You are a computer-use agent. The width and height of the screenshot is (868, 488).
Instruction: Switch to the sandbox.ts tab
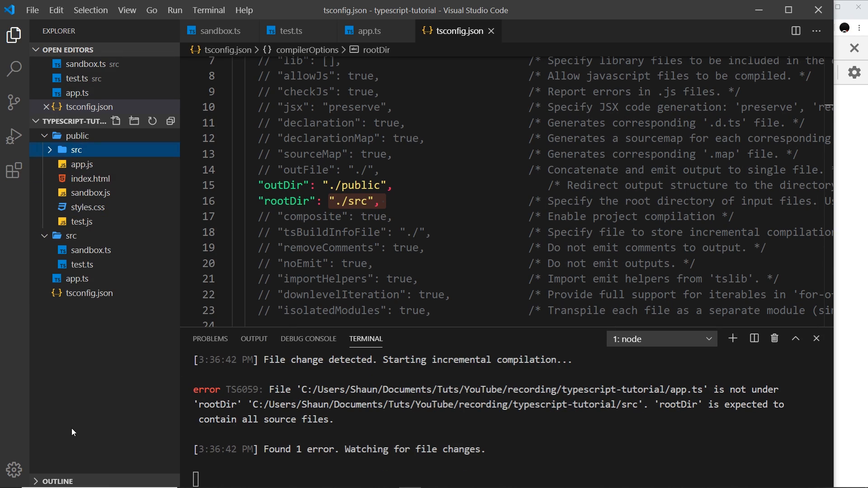(220, 31)
